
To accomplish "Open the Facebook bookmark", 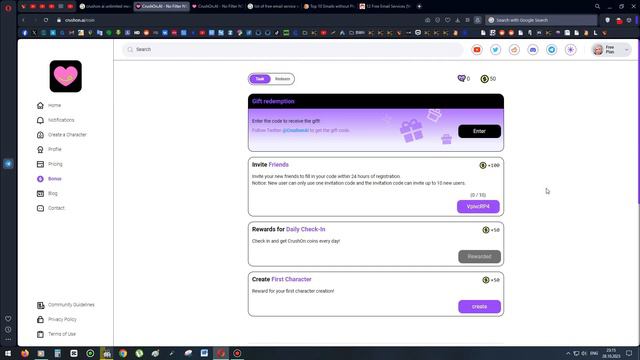I will pos(24,33).
